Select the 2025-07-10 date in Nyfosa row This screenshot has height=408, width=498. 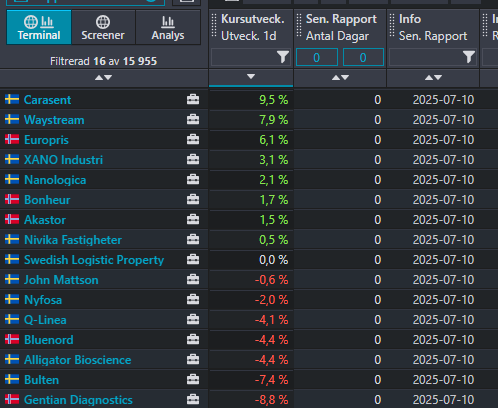(443, 300)
